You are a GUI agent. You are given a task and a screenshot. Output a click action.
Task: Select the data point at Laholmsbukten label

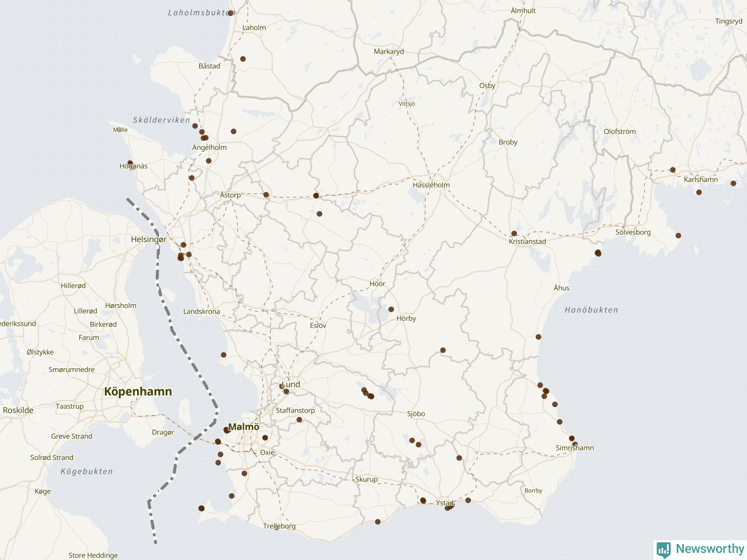click(231, 13)
